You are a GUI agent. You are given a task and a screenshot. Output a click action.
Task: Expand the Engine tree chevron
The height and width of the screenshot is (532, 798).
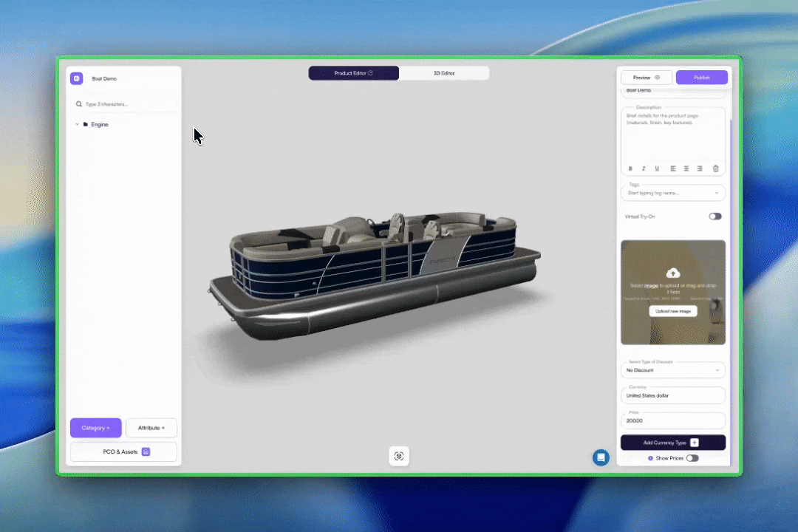tap(77, 124)
